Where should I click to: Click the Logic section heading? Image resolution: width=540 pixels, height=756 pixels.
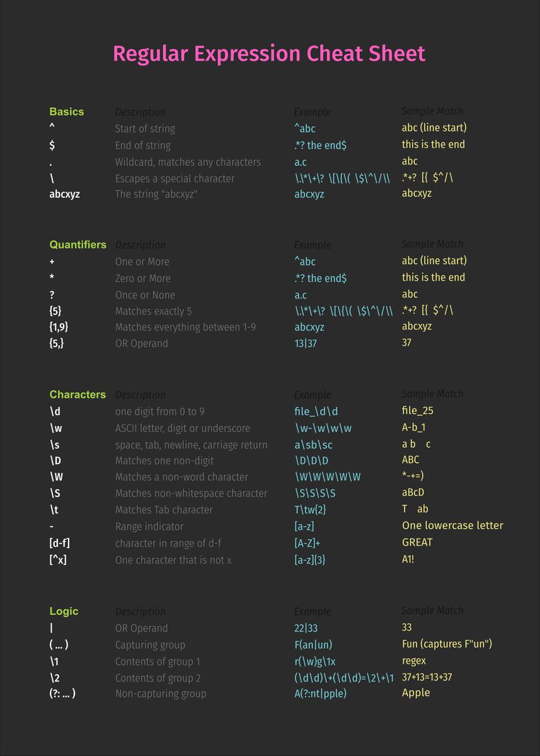tap(64, 611)
